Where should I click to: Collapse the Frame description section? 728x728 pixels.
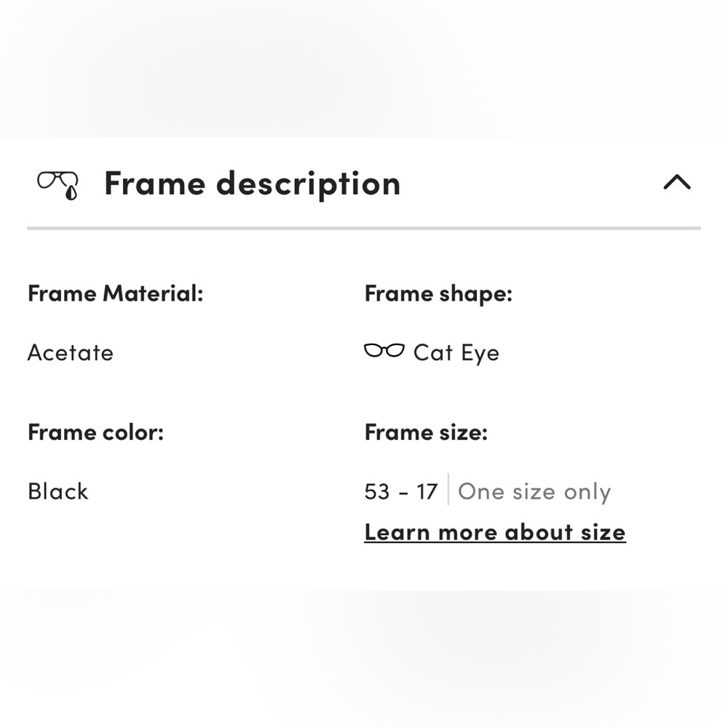click(676, 182)
